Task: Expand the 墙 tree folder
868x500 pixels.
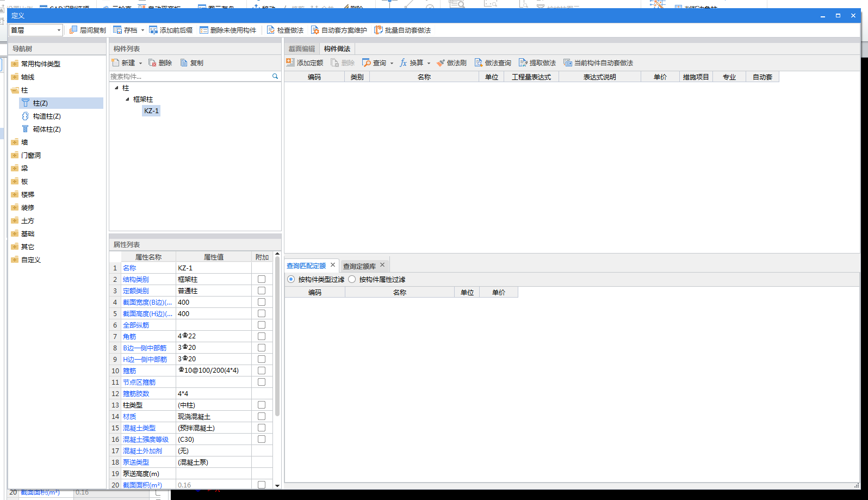Action: click(x=15, y=142)
